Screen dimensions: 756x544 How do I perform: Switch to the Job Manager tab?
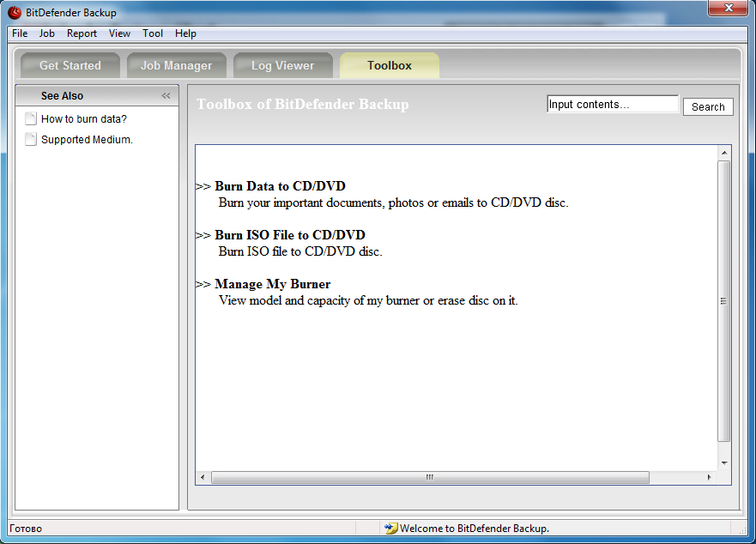click(177, 65)
